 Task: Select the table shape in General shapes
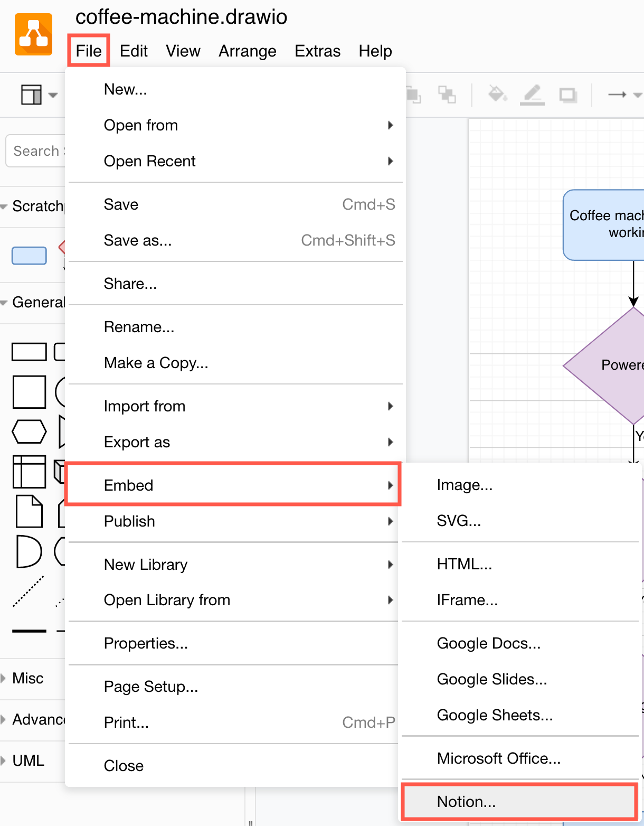tap(29, 472)
